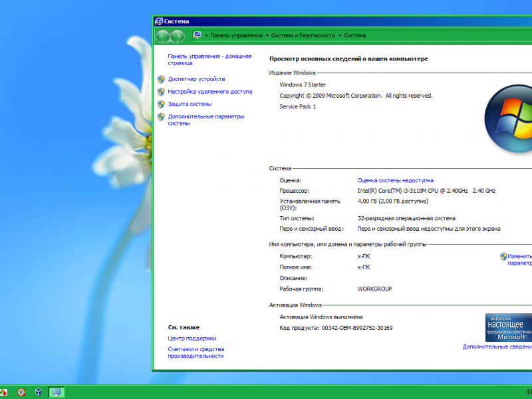
Task: Click Активация Windows выполнена text
Action: [x=321, y=317]
